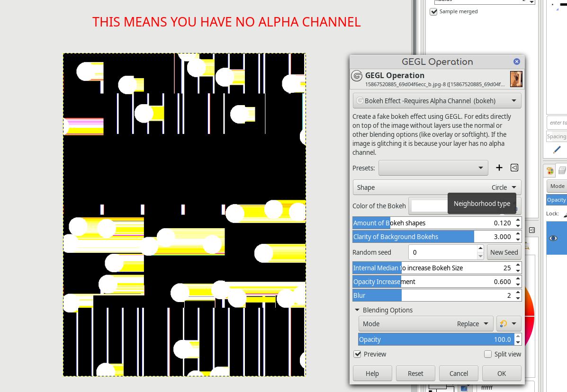
Task: Click the blue pencil edit brush icon
Action: tap(557, 150)
